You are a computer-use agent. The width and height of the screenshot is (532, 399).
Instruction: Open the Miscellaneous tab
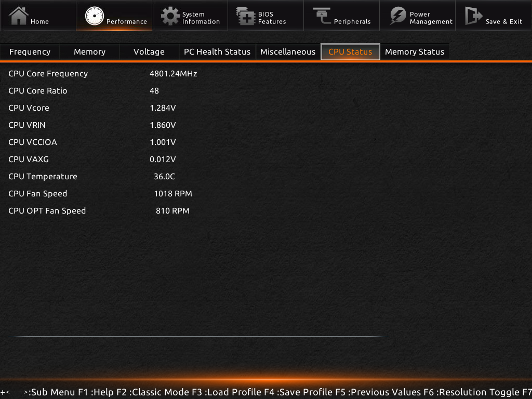point(288,52)
